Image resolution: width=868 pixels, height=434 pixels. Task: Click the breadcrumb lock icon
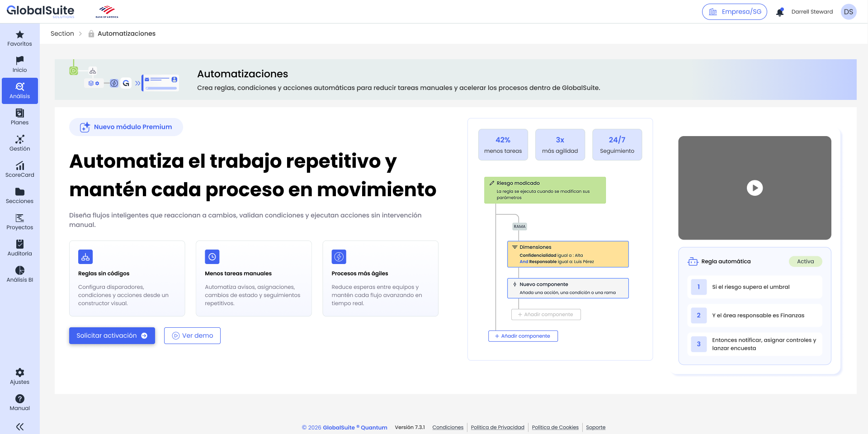click(x=91, y=33)
